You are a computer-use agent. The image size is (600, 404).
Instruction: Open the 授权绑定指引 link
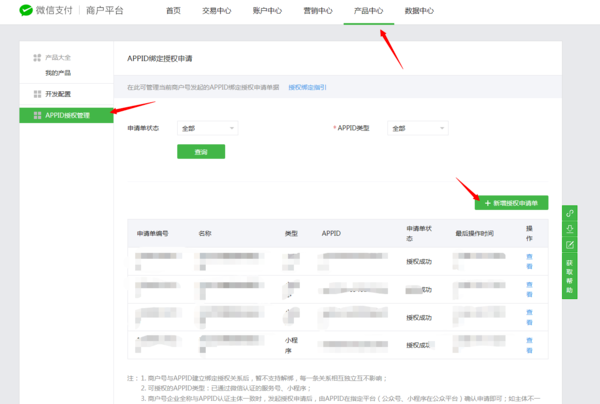pos(307,88)
